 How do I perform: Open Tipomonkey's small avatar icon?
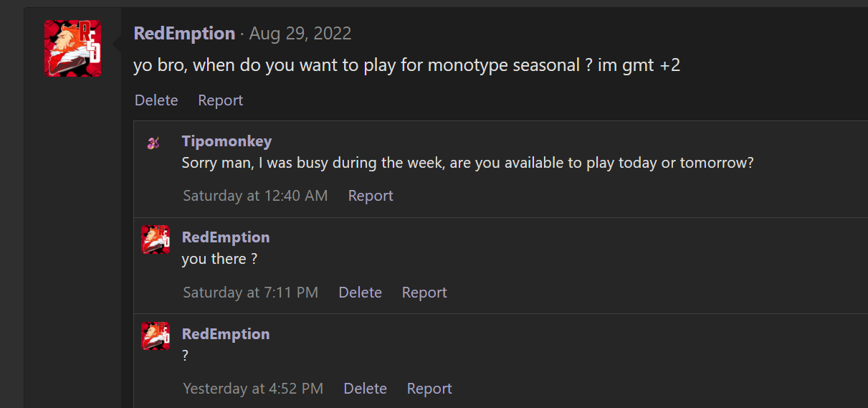(153, 143)
